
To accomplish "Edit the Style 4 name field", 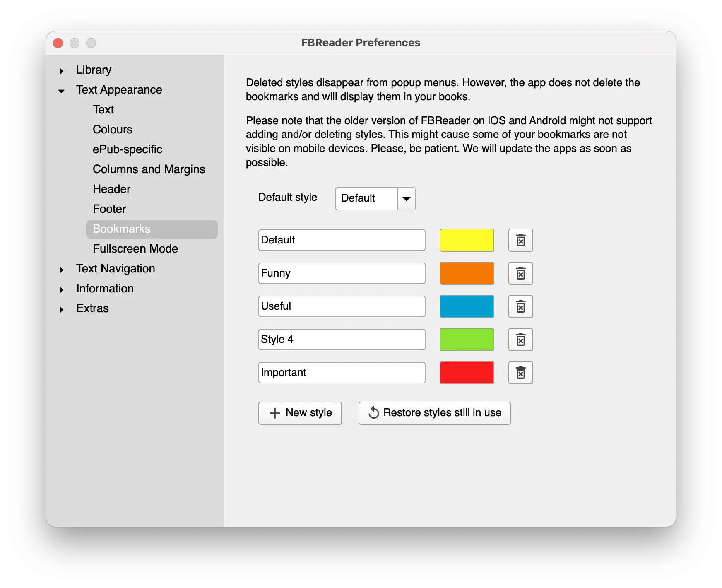I will (342, 340).
